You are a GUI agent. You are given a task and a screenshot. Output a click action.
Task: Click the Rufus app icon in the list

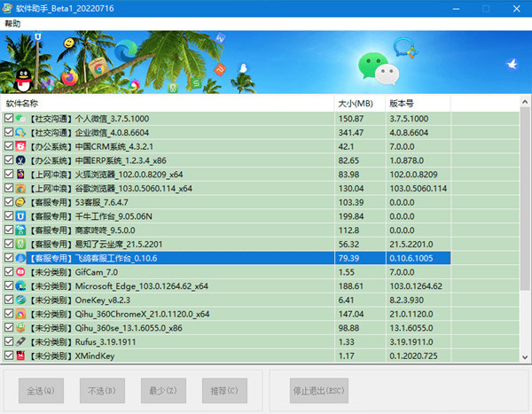click(21, 341)
